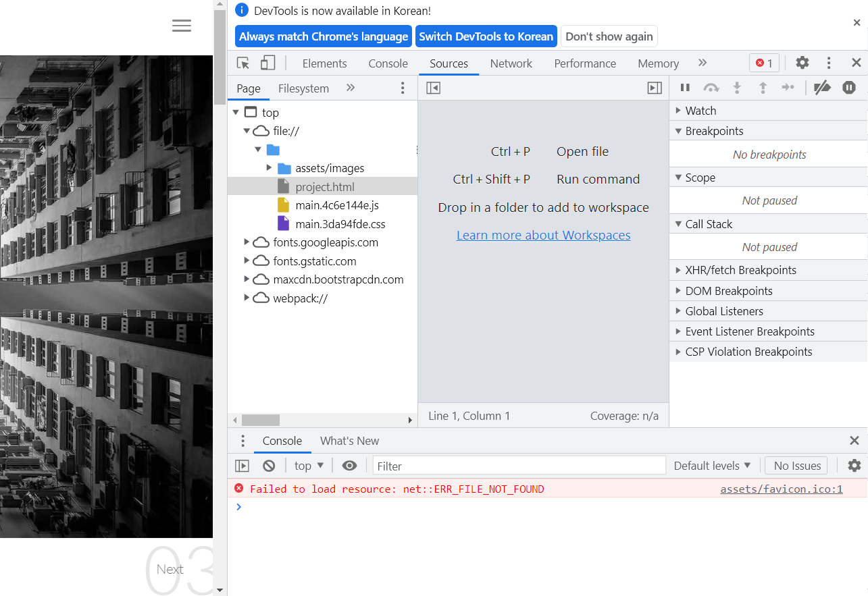Screen dimensions: 868x596
Task: Expand the webpack:// node
Action: pyautogui.click(x=247, y=298)
